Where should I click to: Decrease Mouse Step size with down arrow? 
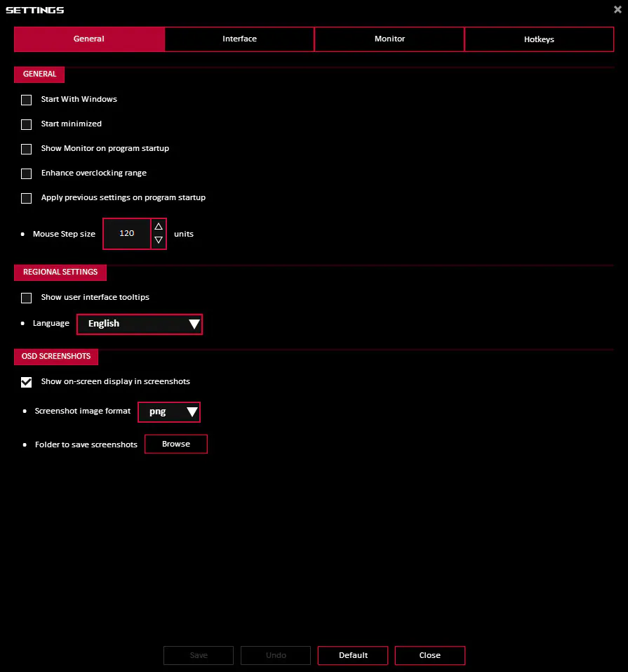coord(159,240)
